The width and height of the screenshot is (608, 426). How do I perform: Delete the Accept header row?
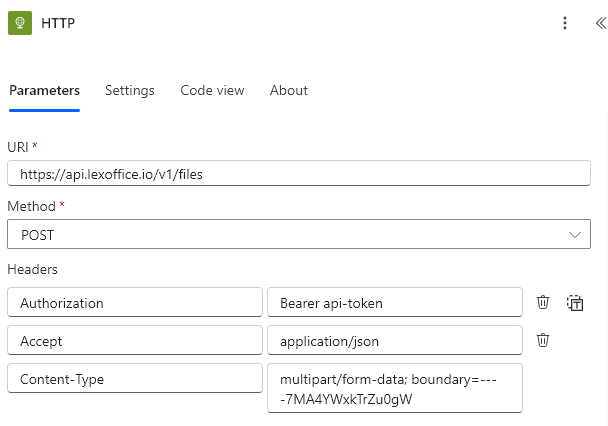pyautogui.click(x=543, y=340)
